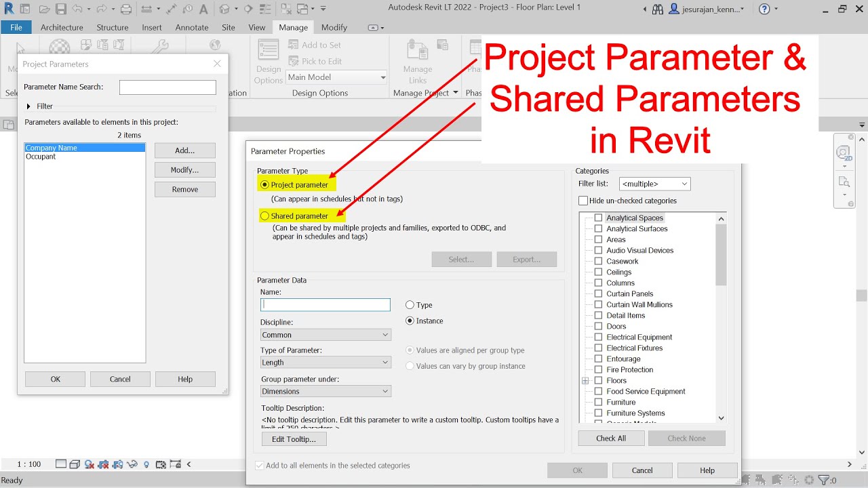
Task: Click the Open folder icon in quick access toolbar
Action: coord(45,9)
